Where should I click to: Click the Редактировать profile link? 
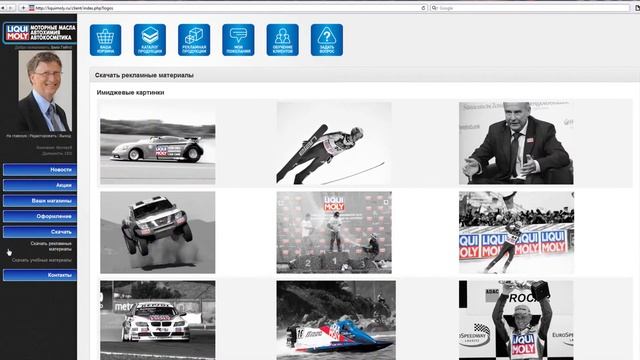tap(42, 136)
